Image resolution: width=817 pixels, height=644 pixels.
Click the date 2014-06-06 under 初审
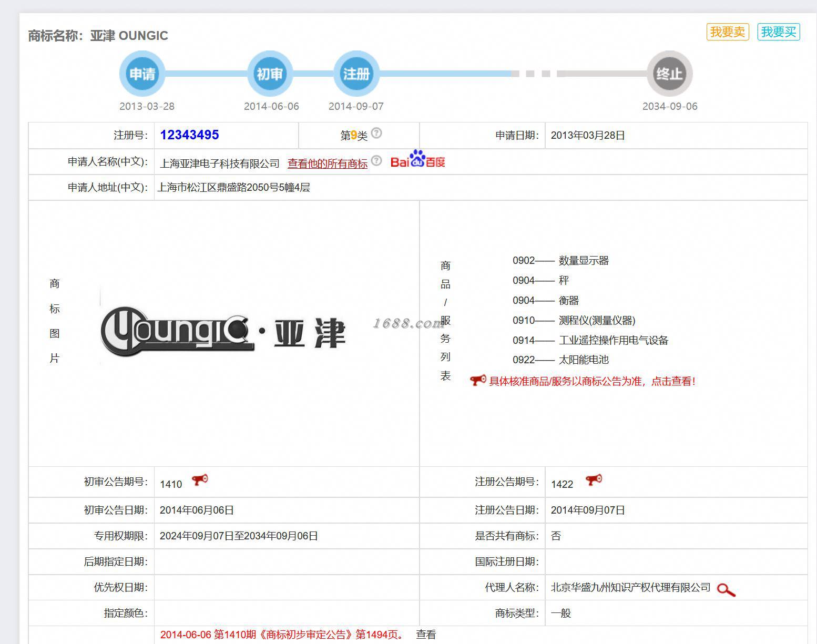(271, 106)
